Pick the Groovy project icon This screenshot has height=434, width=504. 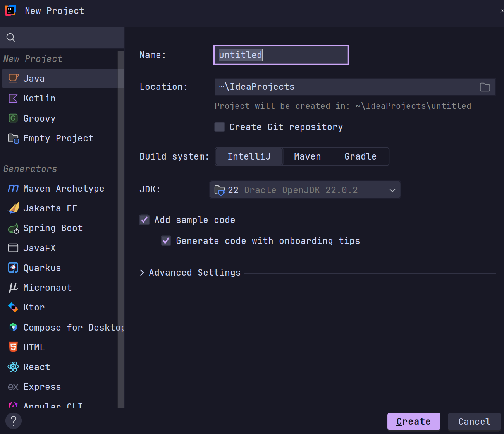point(13,118)
